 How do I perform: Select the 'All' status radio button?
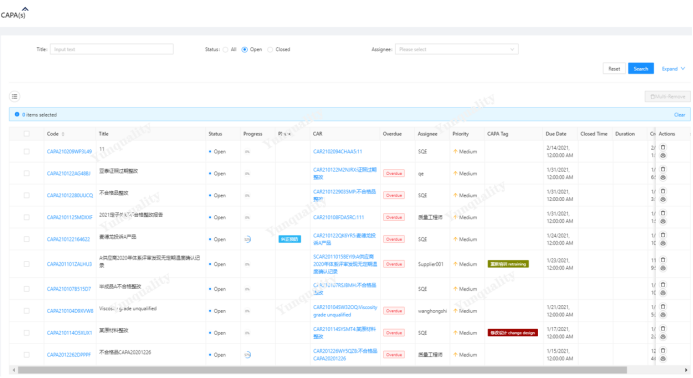(x=226, y=50)
